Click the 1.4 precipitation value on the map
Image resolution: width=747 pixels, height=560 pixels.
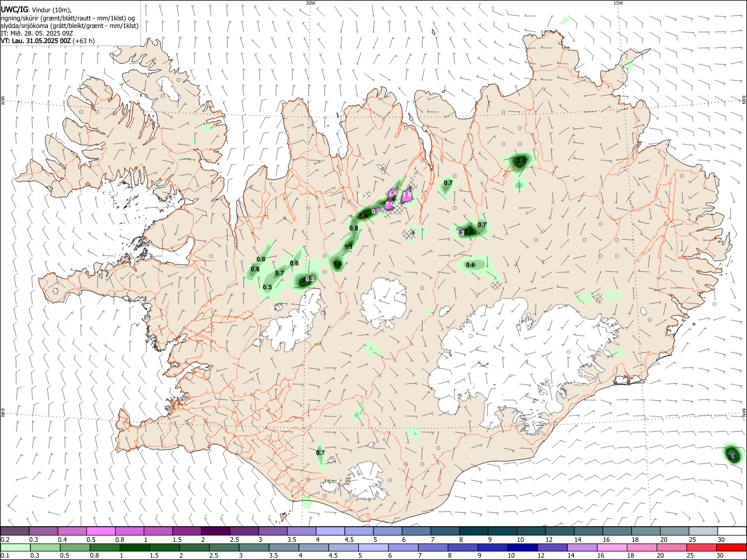337,264
